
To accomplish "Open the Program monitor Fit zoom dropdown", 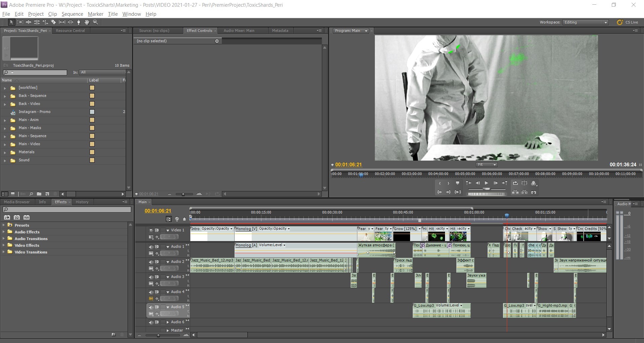I will 487,165.
